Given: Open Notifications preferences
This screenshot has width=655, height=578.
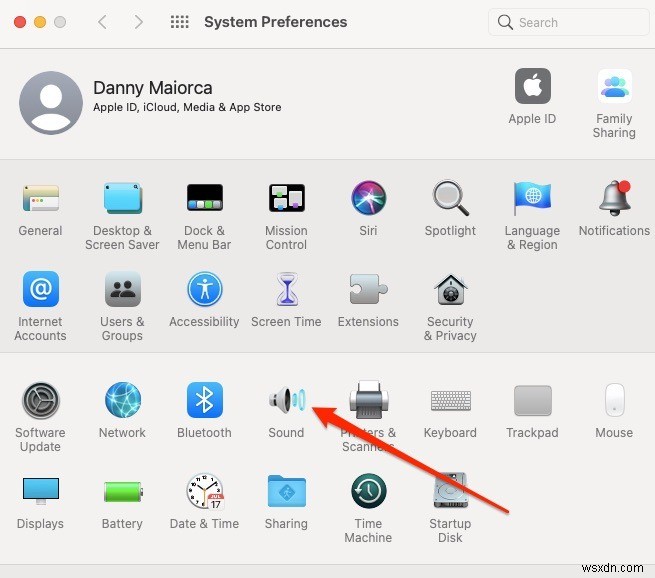Looking at the screenshot, I should [614, 198].
